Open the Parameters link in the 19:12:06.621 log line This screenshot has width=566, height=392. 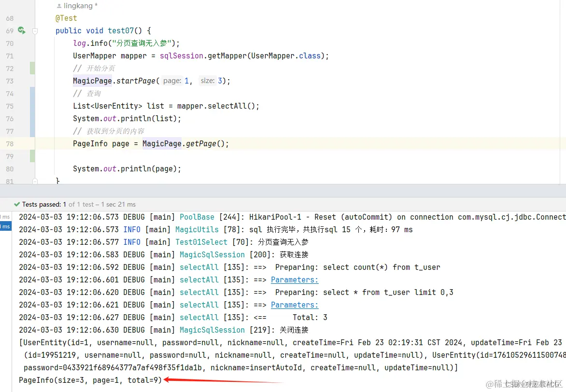click(295, 305)
